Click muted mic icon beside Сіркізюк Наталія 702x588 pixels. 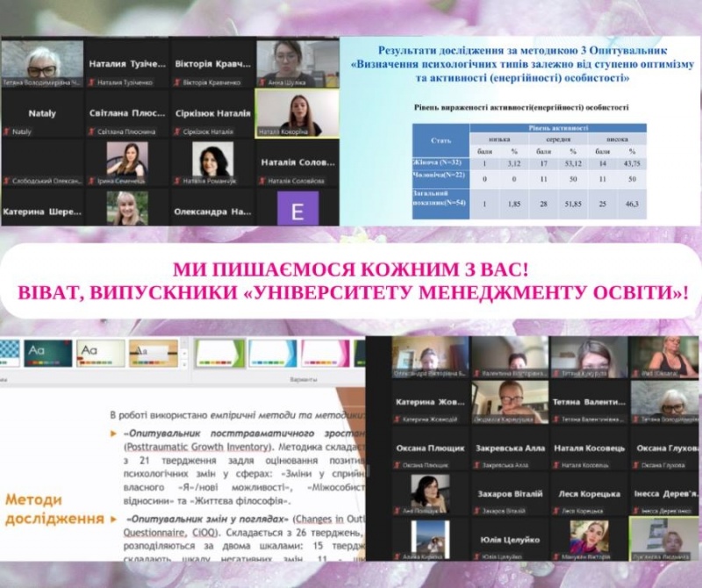tap(175, 131)
